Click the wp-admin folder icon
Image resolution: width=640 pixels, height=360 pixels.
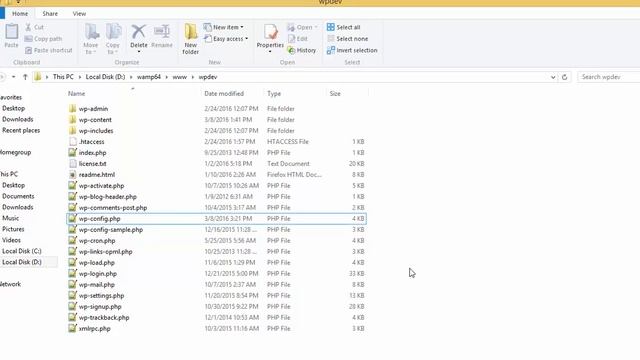72,109
